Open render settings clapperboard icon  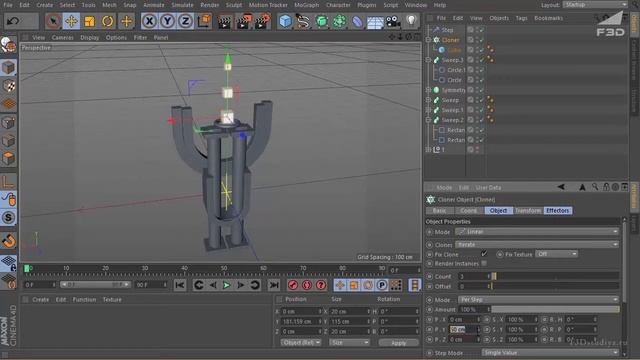[x=263, y=21]
